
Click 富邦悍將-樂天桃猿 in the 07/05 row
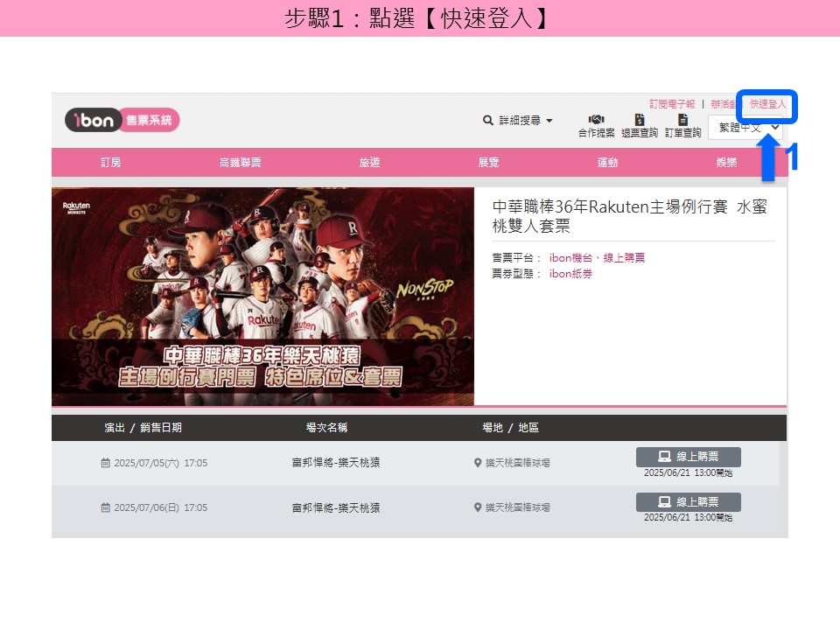336,462
